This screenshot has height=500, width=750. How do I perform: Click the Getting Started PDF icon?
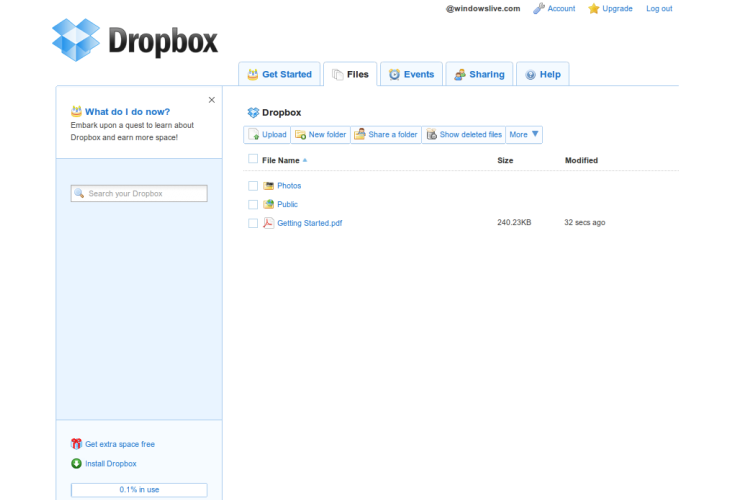pos(268,222)
